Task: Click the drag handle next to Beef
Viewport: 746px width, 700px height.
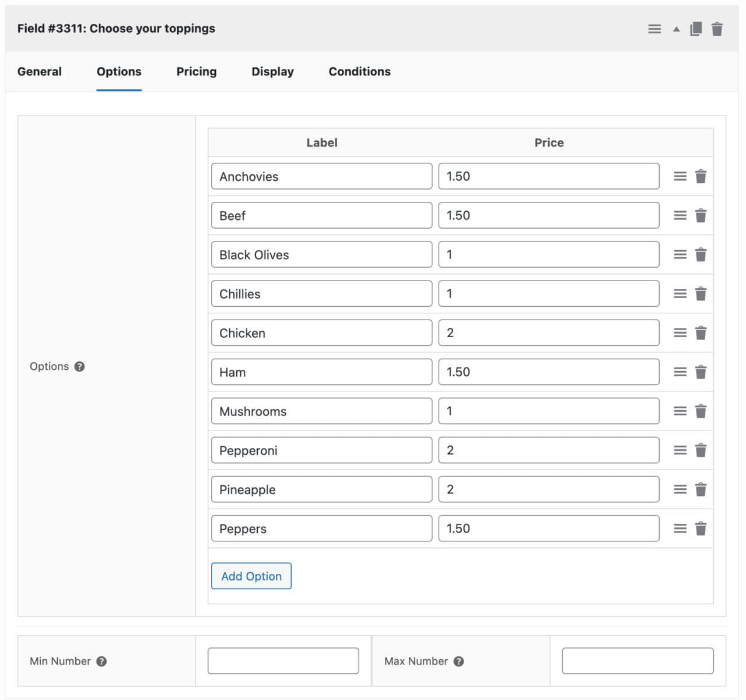Action: (680, 215)
